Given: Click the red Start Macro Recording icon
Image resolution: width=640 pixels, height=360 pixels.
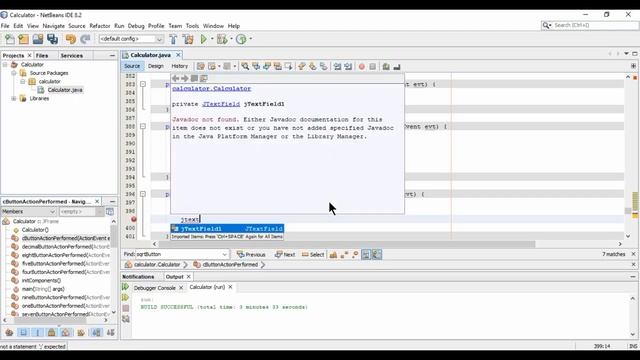Looking at the screenshot, I should (x=362, y=67).
